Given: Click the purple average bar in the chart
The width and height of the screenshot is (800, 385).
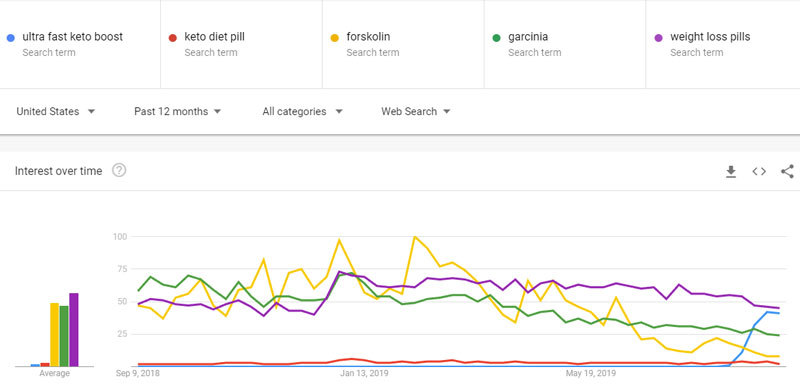Looking at the screenshot, I should tap(74, 329).
